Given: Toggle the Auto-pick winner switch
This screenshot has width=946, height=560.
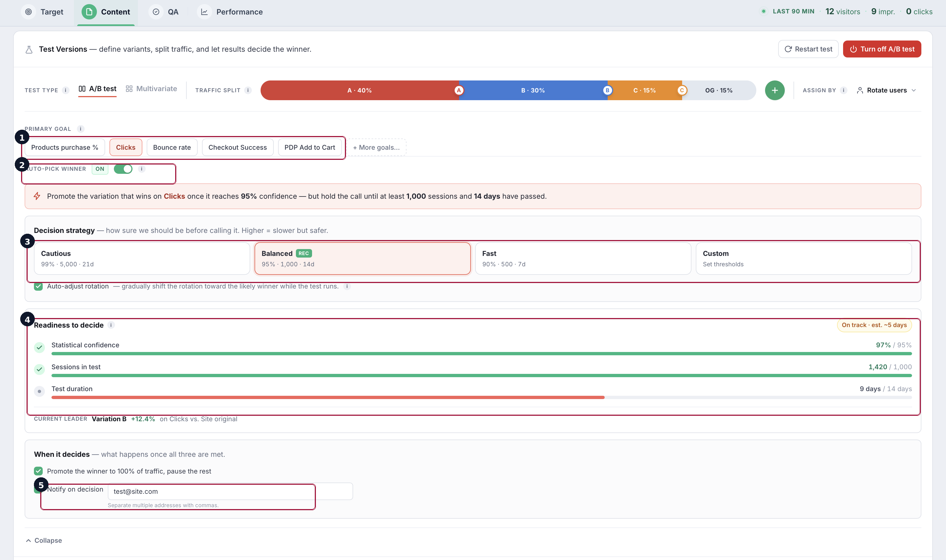Looking at the screenshot, I should click(123, 169).
